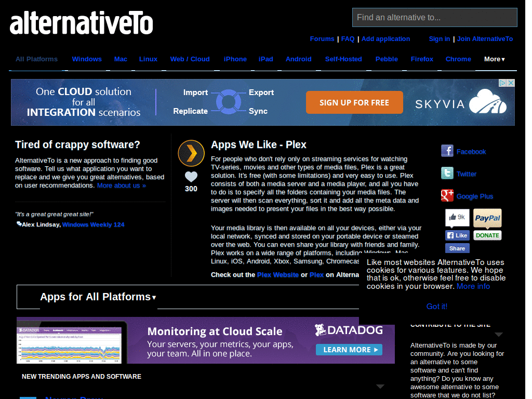
Task: Click the More about us link
Action: tap(122, 185)
